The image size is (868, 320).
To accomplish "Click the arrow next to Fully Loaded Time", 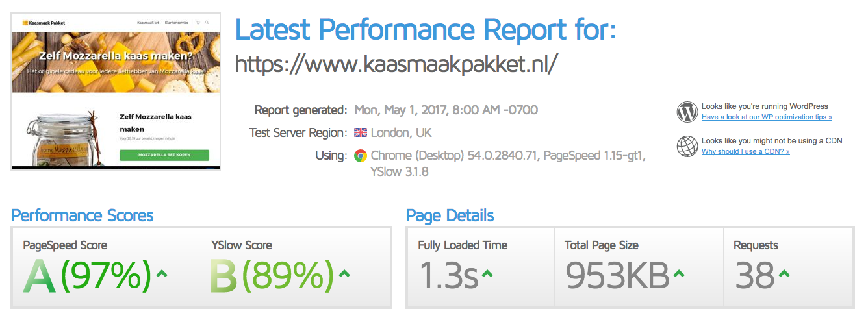I will pos(487,273).
